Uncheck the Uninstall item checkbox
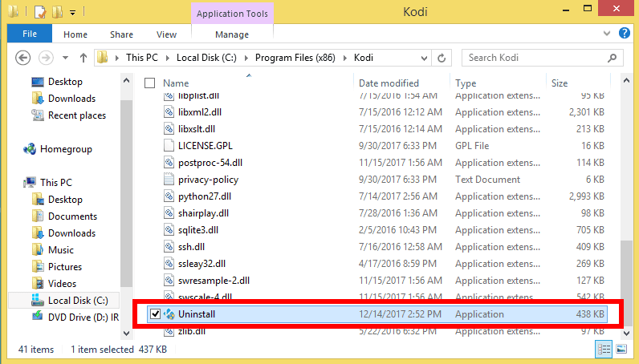 [x=155, y=314]
